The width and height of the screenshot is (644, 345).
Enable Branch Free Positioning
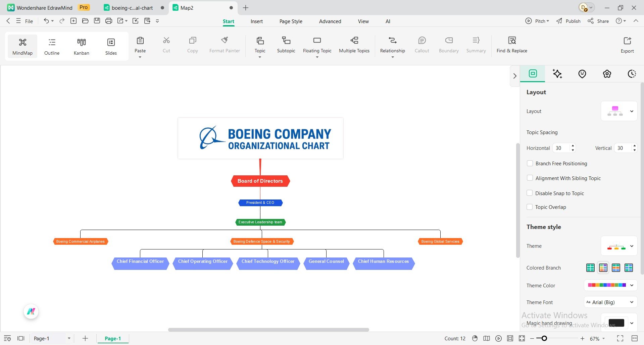(x=530, y=163)
